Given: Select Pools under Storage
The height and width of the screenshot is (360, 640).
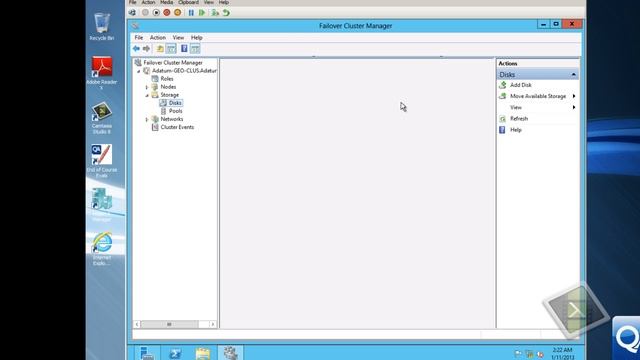Looking at the screenshot, I should point(176,111).
